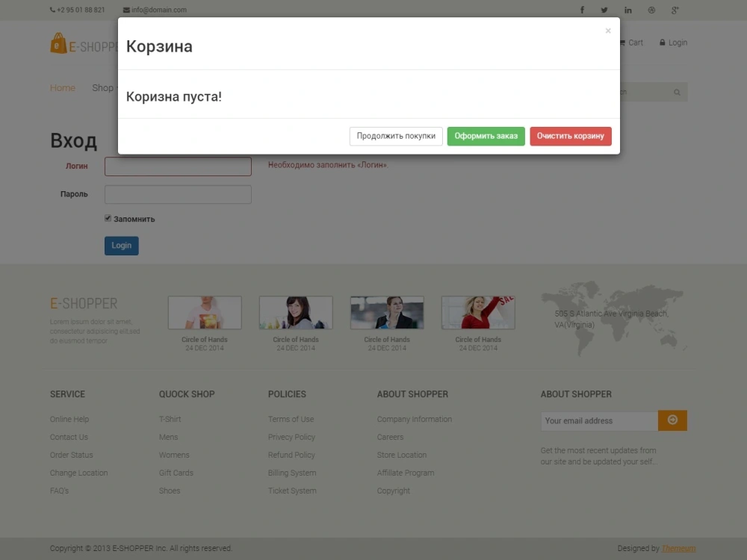Screen dimensions: 747x560
Task: Click the Логин input field
Action: click(177, 166)
